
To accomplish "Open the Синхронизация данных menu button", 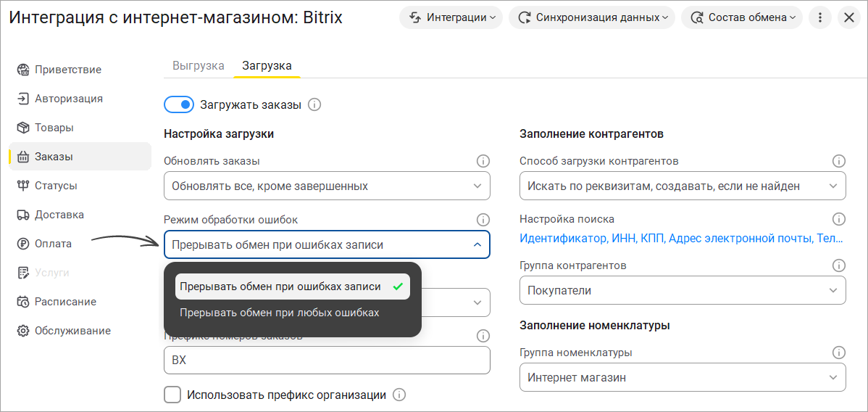I will click(592, 17).
